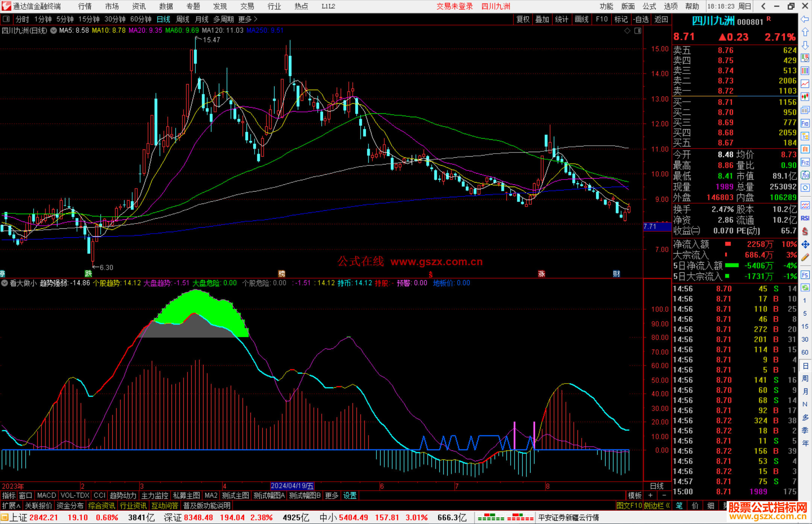Toggle the panel icon left of 分时
This screenshot has height=524, width=812.
click(6, 19)
